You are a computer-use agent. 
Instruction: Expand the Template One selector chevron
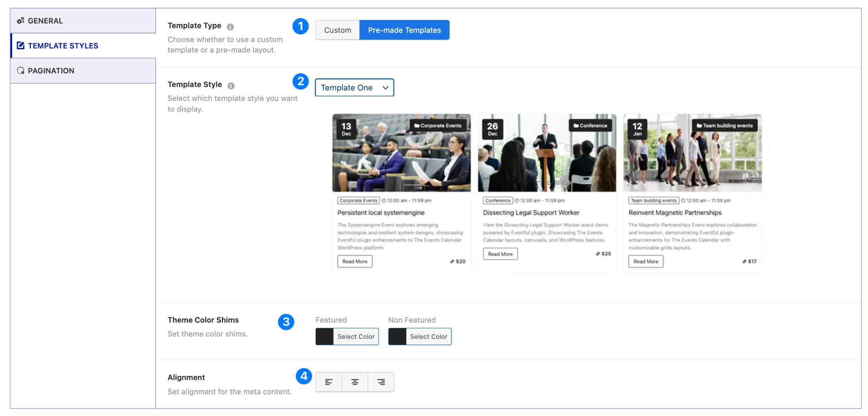click(385, 87)
